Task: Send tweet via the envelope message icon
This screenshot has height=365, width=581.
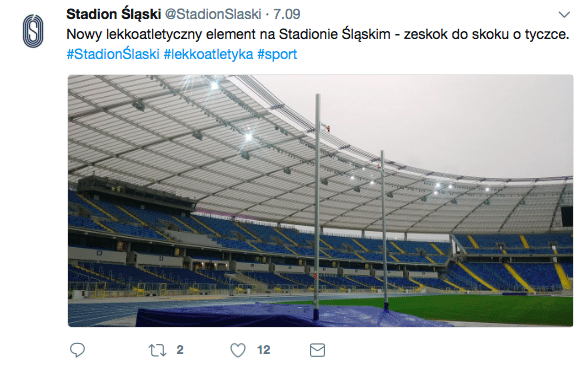Action: click(317, 350)
